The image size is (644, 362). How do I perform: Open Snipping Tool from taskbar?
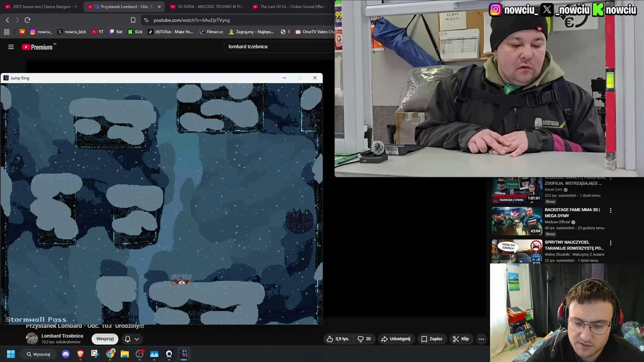95,354
